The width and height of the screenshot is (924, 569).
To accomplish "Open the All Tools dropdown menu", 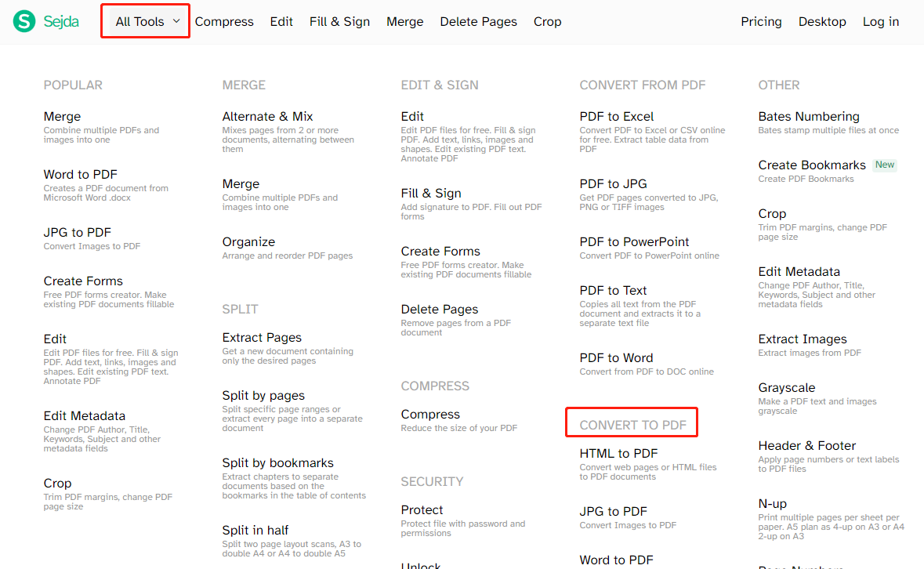I will pos(147,21).
